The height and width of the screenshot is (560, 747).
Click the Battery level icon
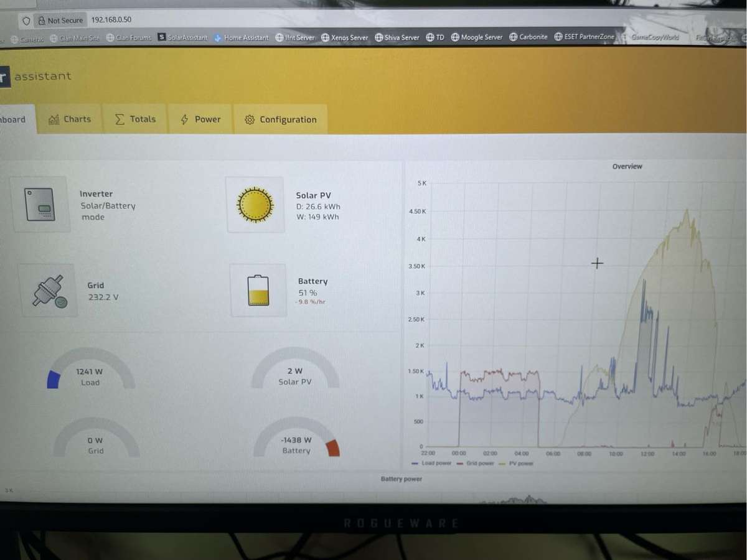[258, 290]
